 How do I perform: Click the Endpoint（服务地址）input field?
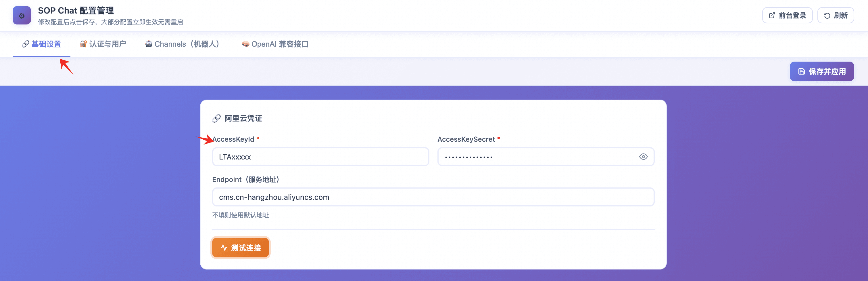(x=433, y=197)
